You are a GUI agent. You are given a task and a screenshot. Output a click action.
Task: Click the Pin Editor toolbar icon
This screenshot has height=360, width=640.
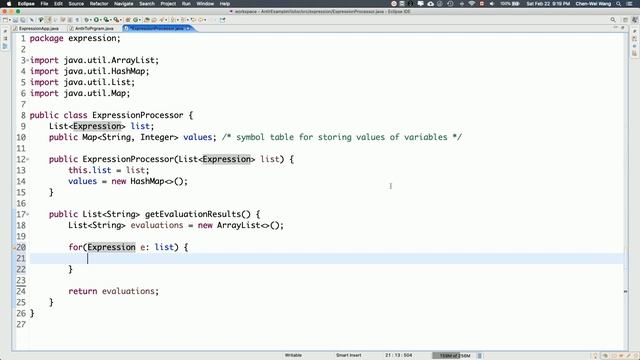tap(222, 20)
